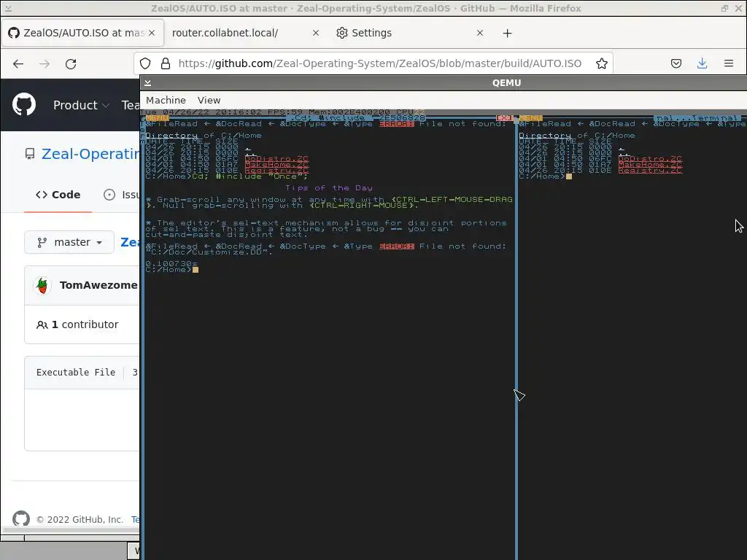Click 'Tips of the Day' heading
747x560 pixels.
point(329,188)
